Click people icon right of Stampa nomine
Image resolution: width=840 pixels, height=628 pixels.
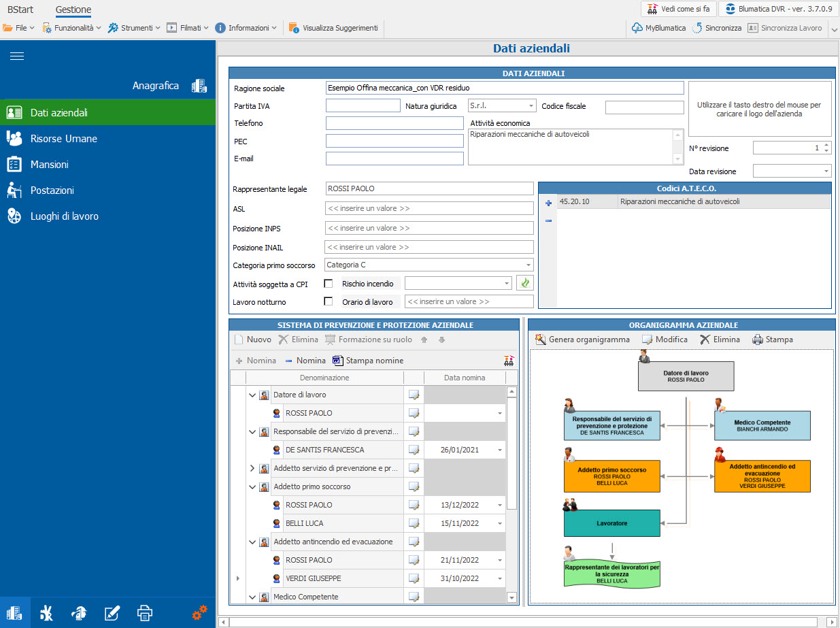pyautogui.click(x=509, y=361)
